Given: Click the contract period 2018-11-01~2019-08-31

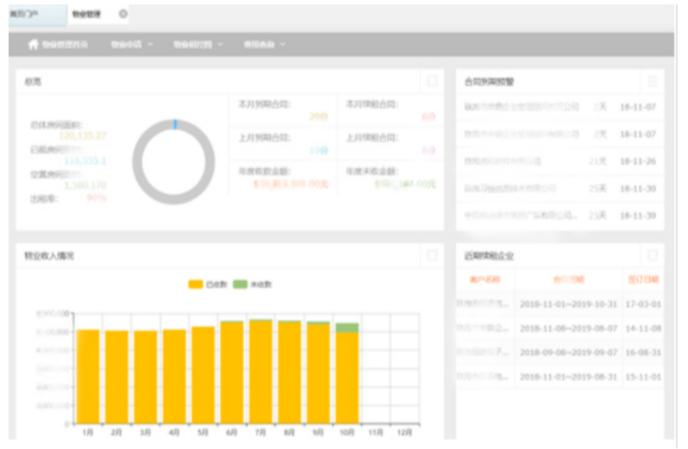Looking at the screenshot, I should 568,377.
